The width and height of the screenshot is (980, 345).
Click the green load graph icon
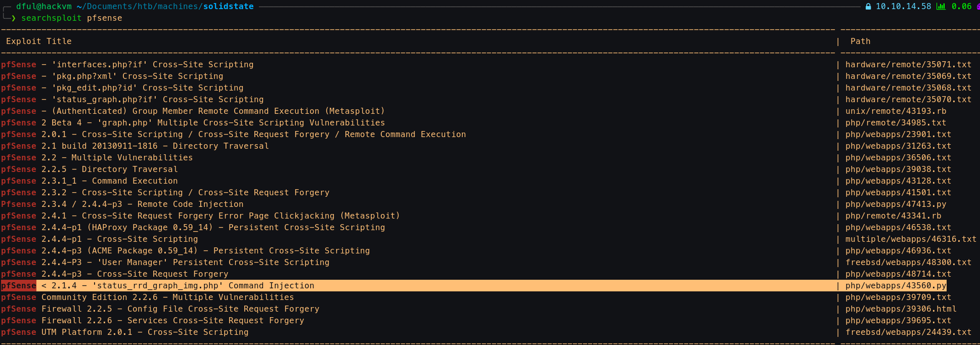941,7
